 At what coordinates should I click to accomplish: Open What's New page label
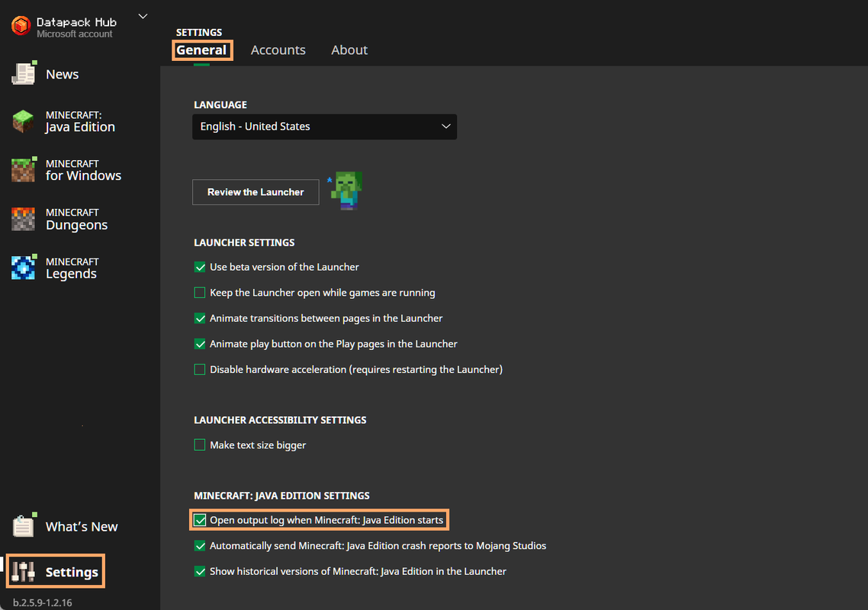[x=82, y=526]
